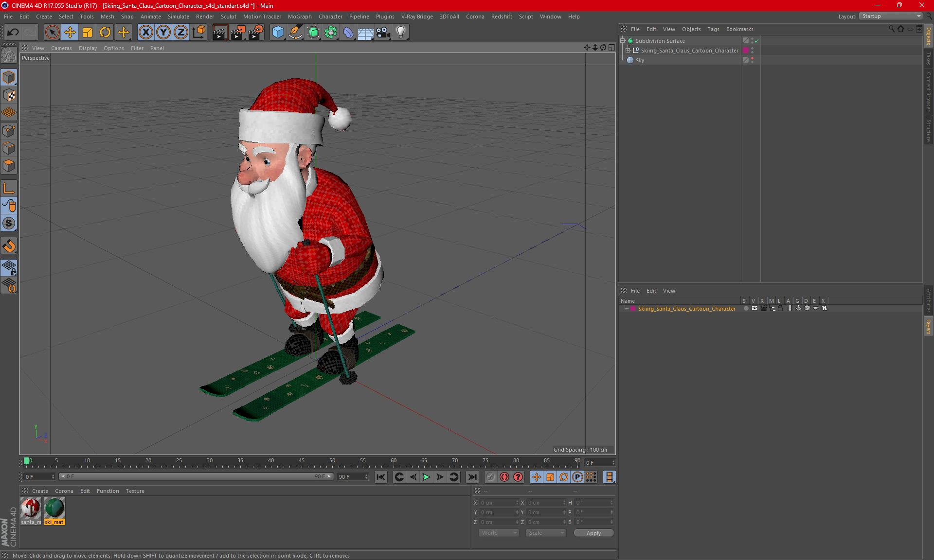The height and width of the screenshot is (560, 934).
Task: Toggle Y axis lock
Action: click(163, 33)
